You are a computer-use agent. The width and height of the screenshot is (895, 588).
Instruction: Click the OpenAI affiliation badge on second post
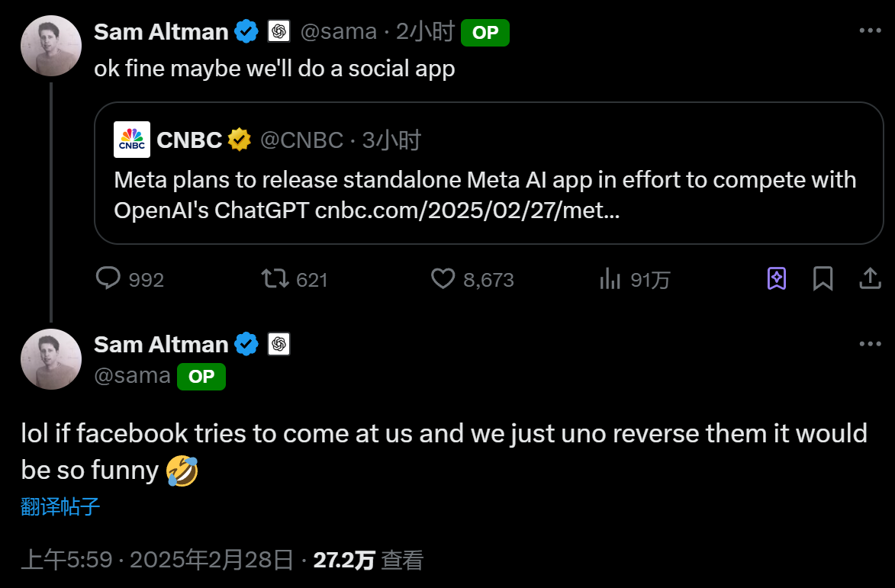278,344
